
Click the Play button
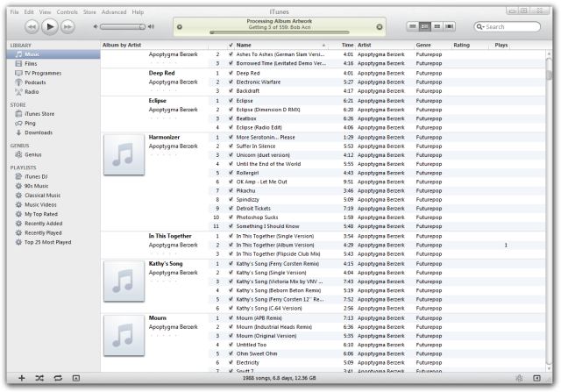point(50,26)
